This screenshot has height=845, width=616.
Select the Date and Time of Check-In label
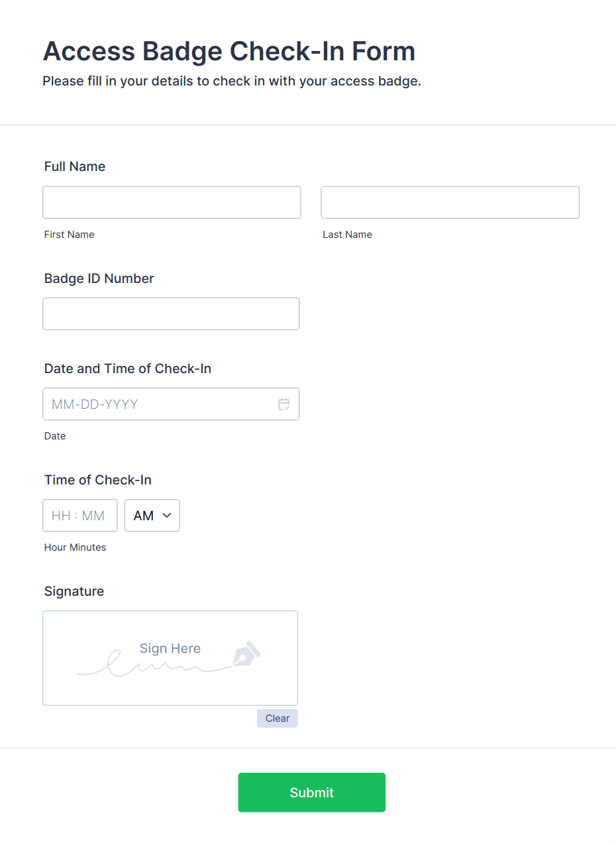click(128, 368)
